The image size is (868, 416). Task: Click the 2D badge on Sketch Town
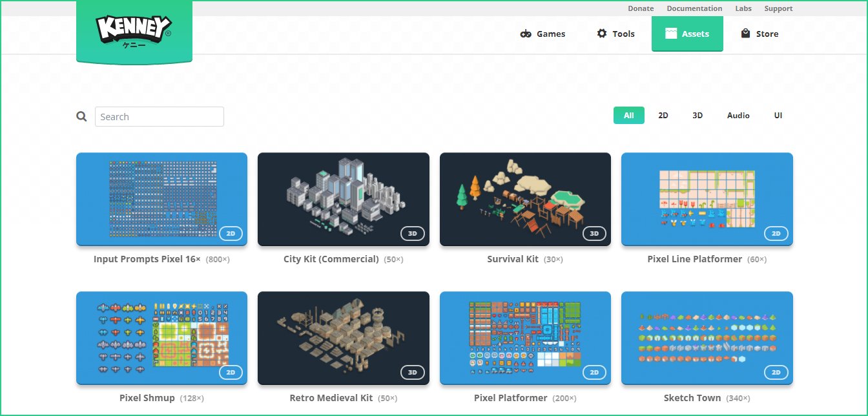pos(776,373)
